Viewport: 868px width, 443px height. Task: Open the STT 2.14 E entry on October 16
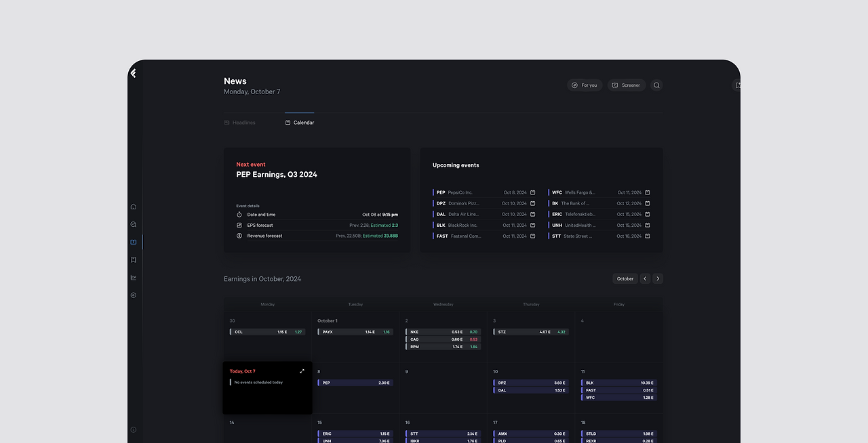[x=443, y=434]
